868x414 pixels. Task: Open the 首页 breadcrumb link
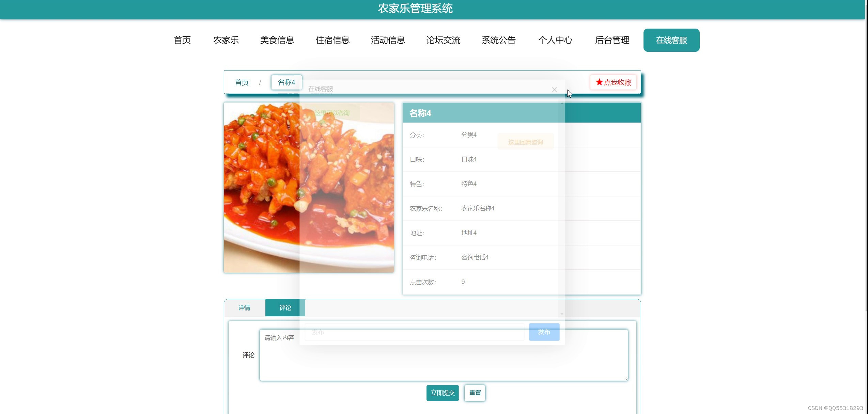point(241,82)
